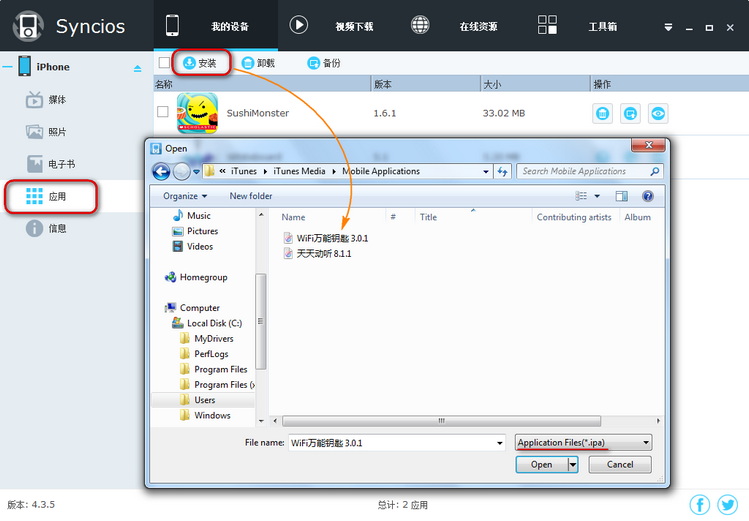Image resolution: width=749 pixels, height=521 pixels.
Task: Click the Open button
Action: 542,465
